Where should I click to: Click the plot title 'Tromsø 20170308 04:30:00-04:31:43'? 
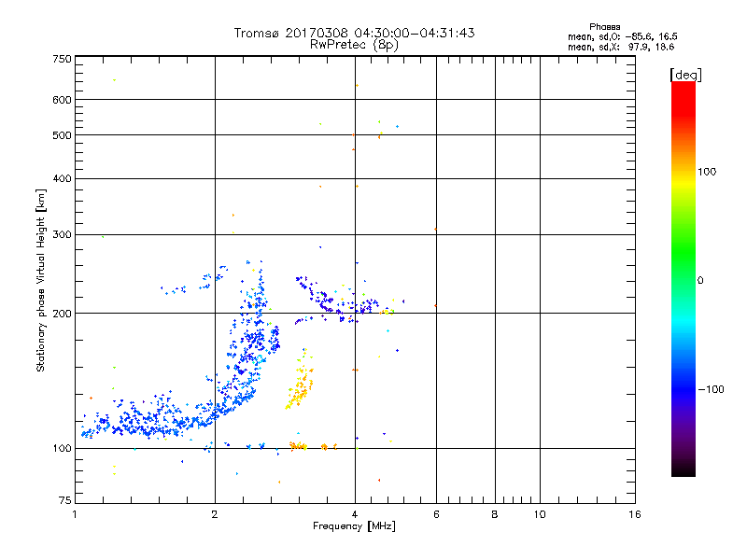pos(354,33)
